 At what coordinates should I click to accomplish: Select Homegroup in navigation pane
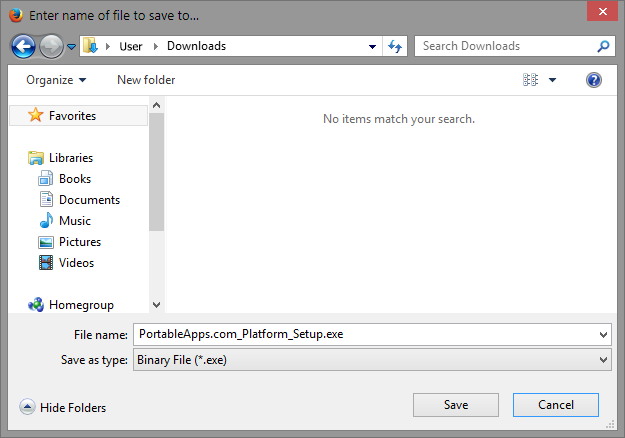coord(81,305)
